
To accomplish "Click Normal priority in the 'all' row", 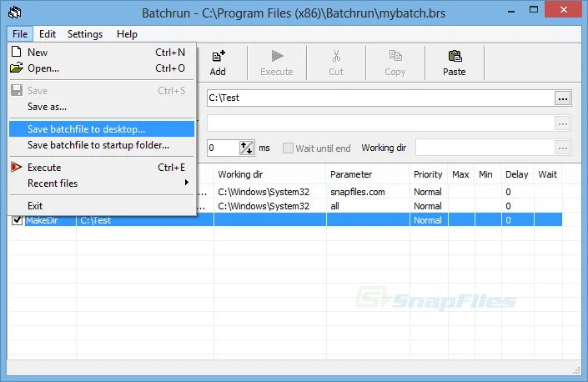I will pos(428,206).
